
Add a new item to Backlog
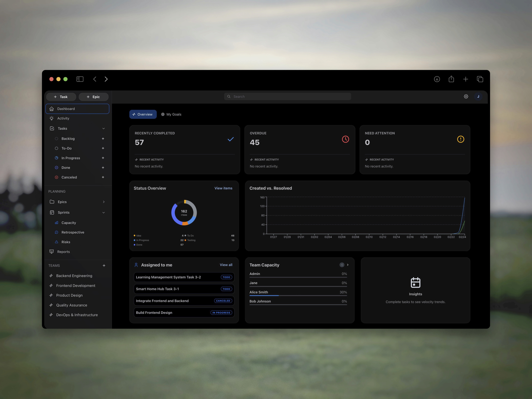tap(103, 139)
